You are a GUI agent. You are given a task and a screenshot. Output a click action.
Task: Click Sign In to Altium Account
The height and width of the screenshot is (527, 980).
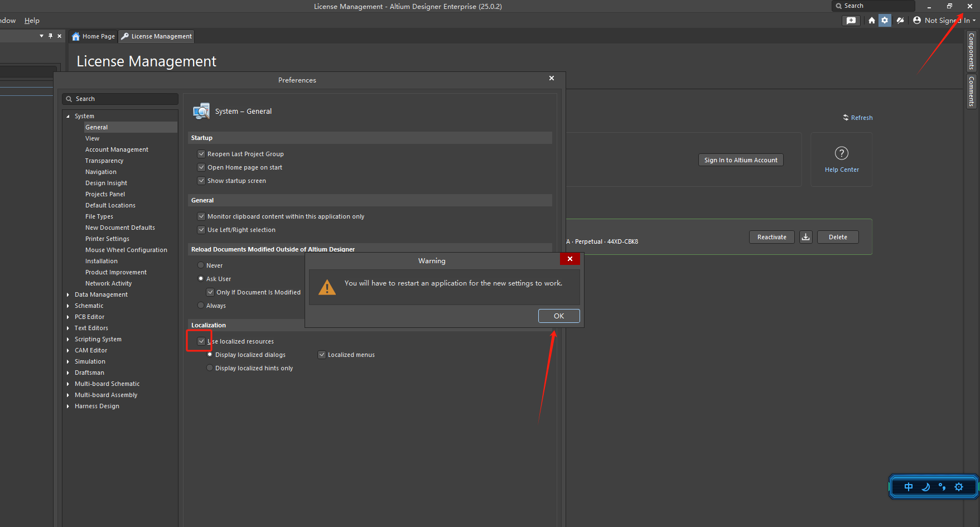coord(740,160)
